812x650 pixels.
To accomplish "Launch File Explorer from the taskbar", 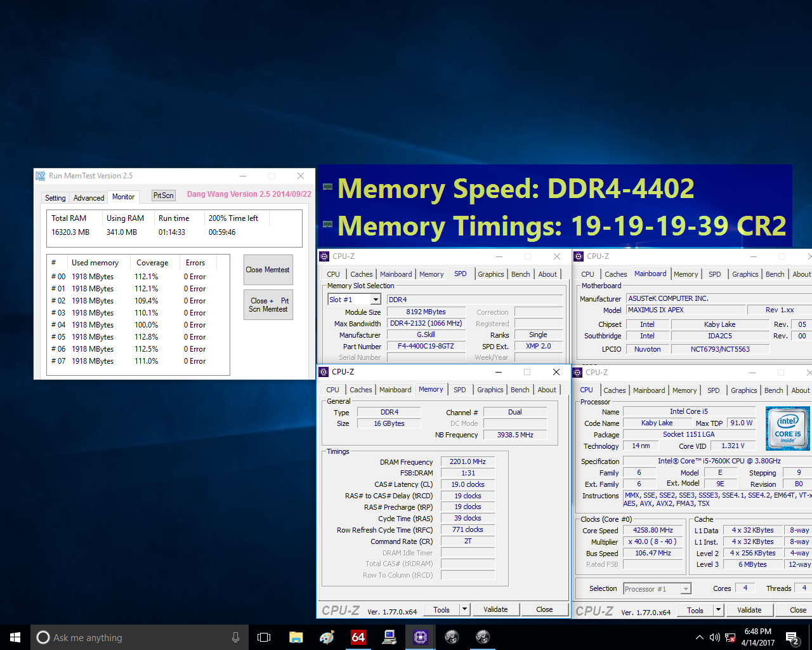I will (296, 637).
